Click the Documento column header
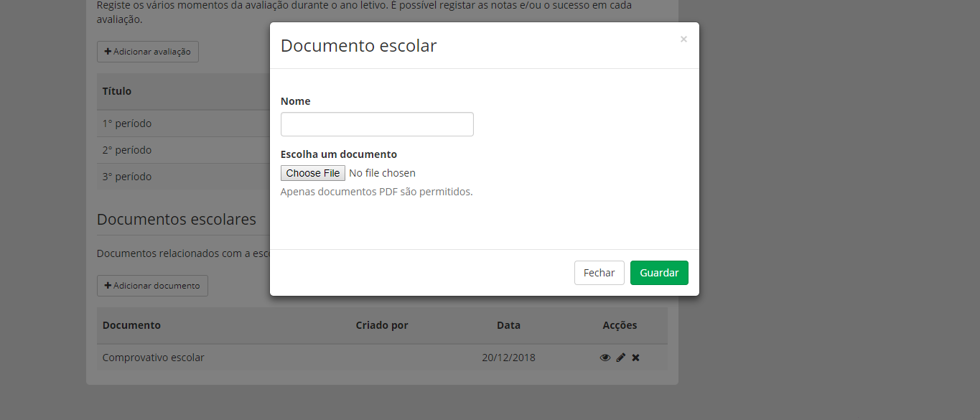The image size is (980, 420). [131, 325]
